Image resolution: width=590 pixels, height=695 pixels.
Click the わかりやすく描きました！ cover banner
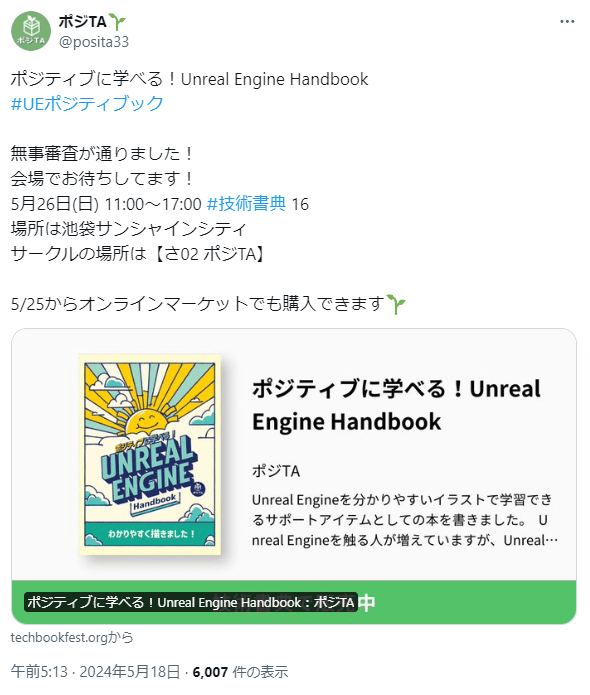150,533
